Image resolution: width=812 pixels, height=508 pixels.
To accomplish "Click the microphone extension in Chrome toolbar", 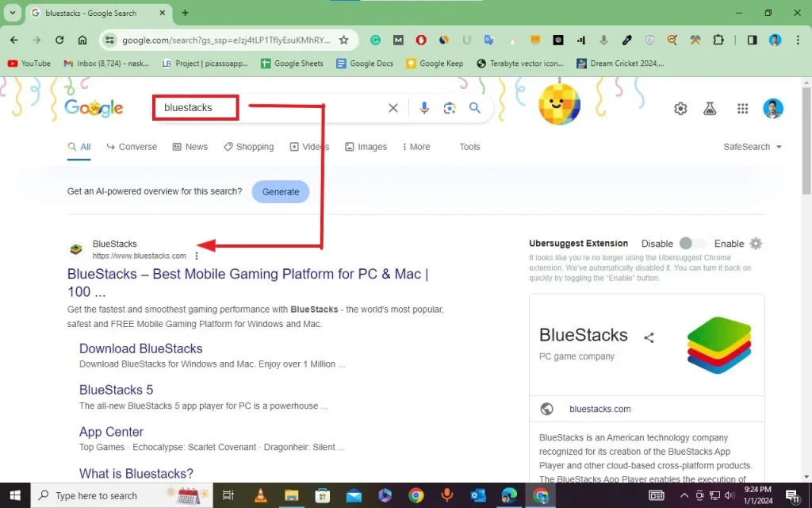I will pyautogui.click(x=603, y=40).
